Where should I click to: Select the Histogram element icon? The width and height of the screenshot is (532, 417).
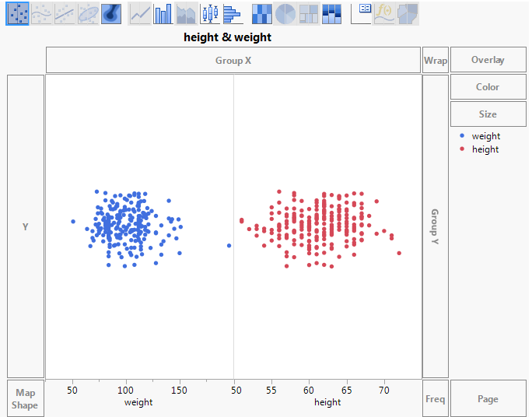pos(233,13)
